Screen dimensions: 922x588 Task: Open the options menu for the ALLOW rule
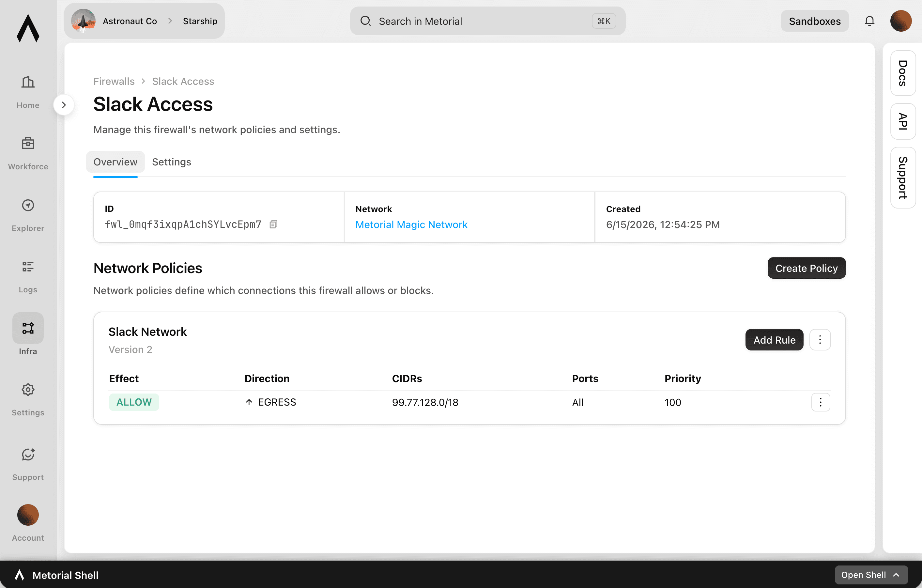point(821,402)
